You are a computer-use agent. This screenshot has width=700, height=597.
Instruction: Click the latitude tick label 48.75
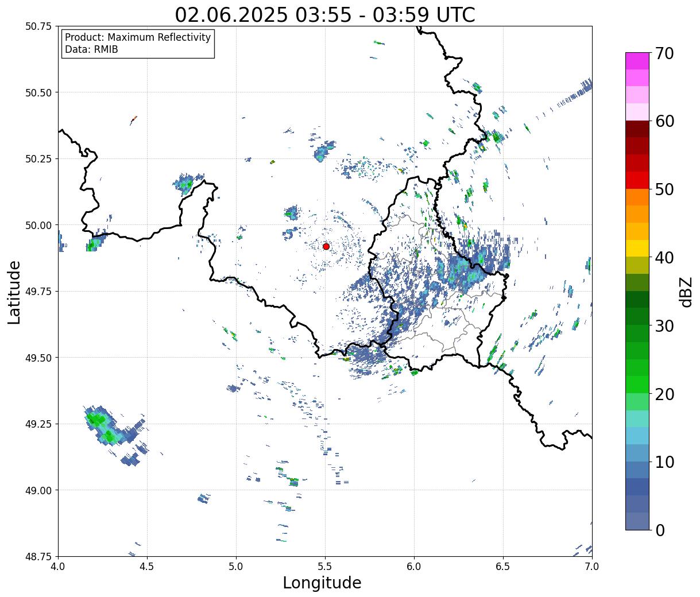pos(38,556)
